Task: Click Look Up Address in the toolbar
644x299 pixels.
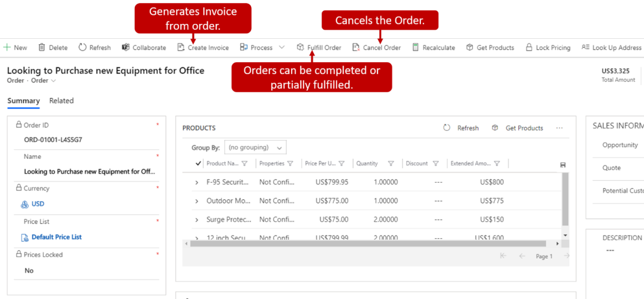Action: (611, 48)
